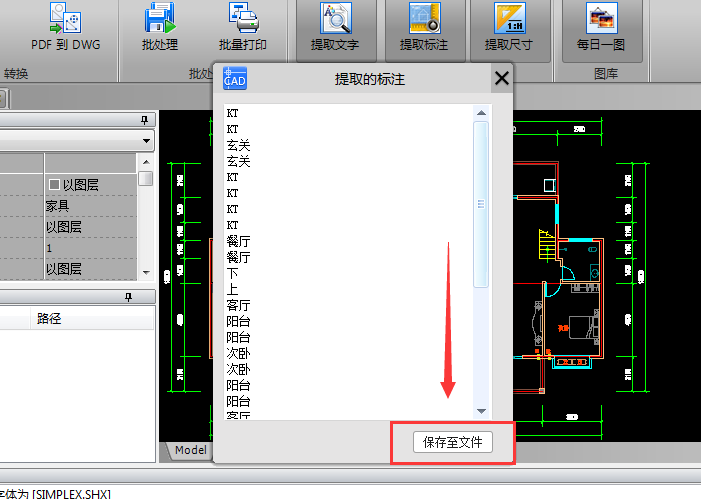Click the PDF 到 DWG converter icon
This screenshot has height=499, width=701.
click(65, 19)
